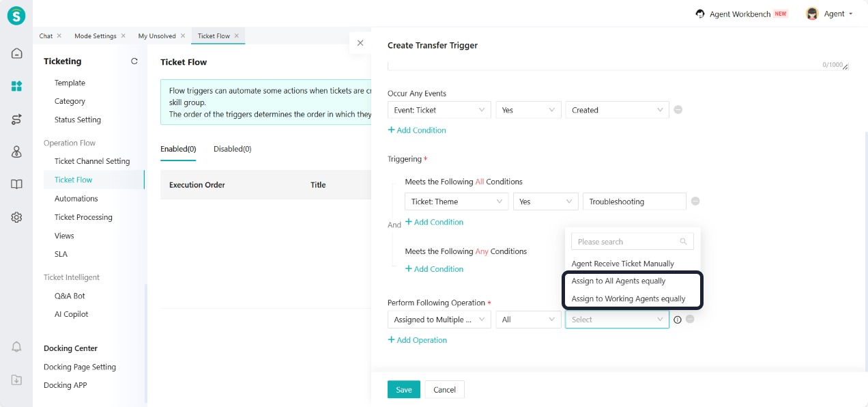Open settings gear icon in sidebar
This screenshot has width=868, height=407.
pos(16,217)
